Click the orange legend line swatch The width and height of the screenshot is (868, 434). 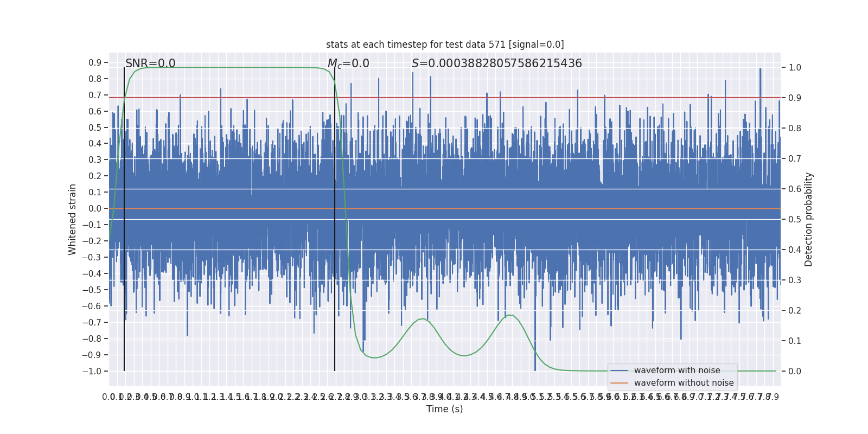(x=619, y=383)
